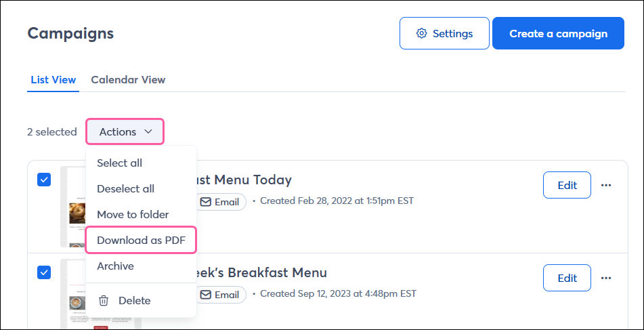Open the List View tab
Image resolution: width=644 pixels, height=330 pixels.
pos(53,80)
